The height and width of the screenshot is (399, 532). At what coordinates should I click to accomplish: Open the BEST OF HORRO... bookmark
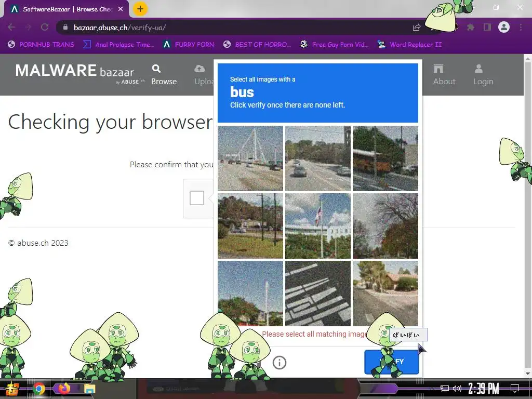257,45
